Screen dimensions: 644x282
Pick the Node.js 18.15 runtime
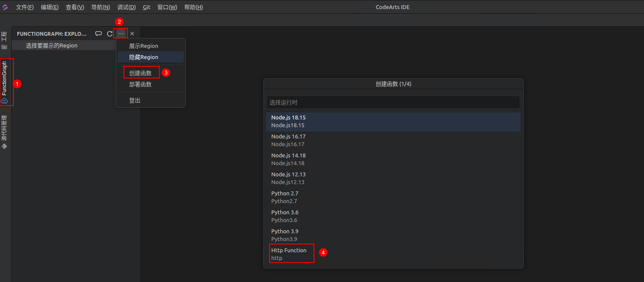393,122
